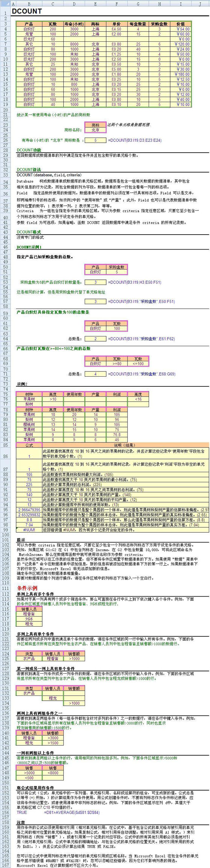This screenshot has height=868, width=210.
Task: Click the =DCOUNT(B3:I19,D3,E23:E24) formula text
Action: point(135,140)
